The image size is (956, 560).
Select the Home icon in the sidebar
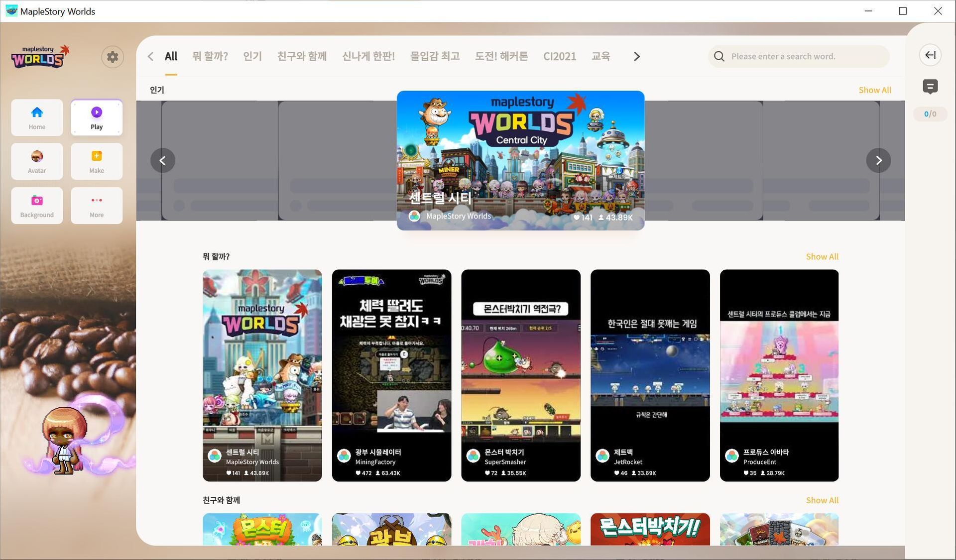[37, 117]
